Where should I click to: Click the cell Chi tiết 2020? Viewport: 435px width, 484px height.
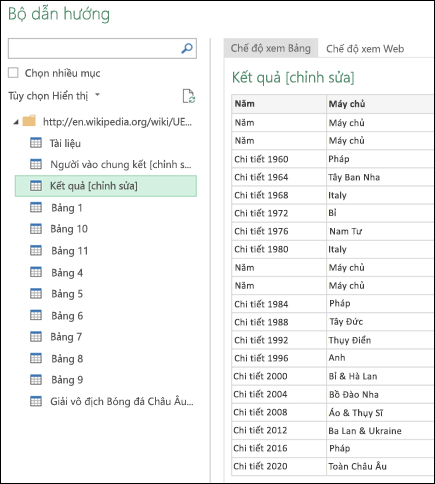pyautogui.click(x=279, y=466)
